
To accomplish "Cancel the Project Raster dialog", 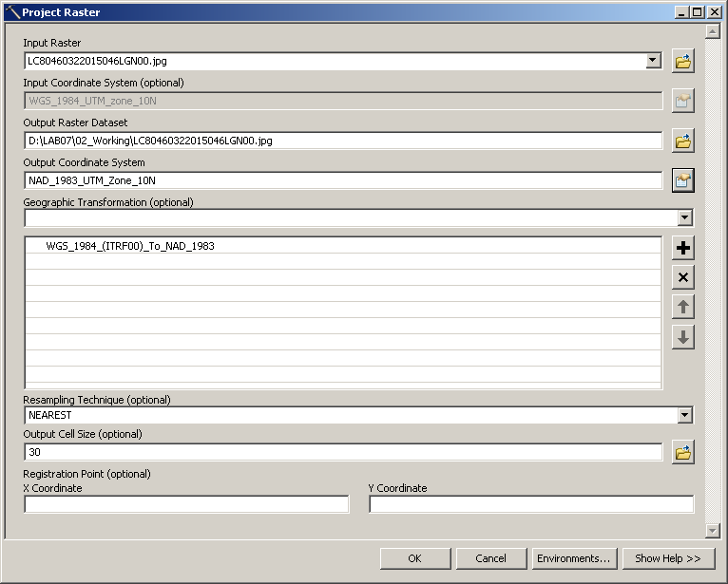I will coord(490,558).
